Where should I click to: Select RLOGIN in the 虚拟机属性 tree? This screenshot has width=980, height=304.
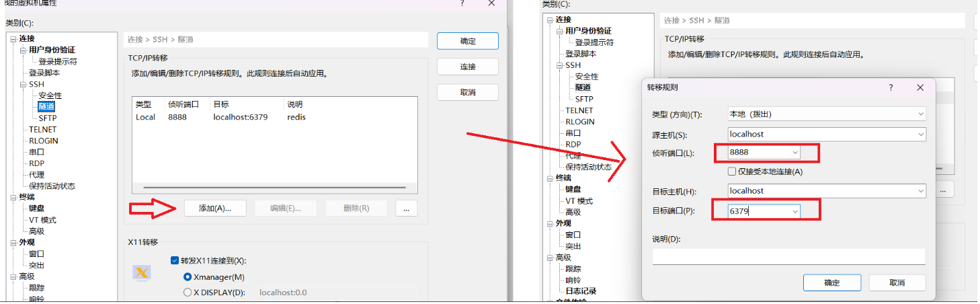[44, 141]
